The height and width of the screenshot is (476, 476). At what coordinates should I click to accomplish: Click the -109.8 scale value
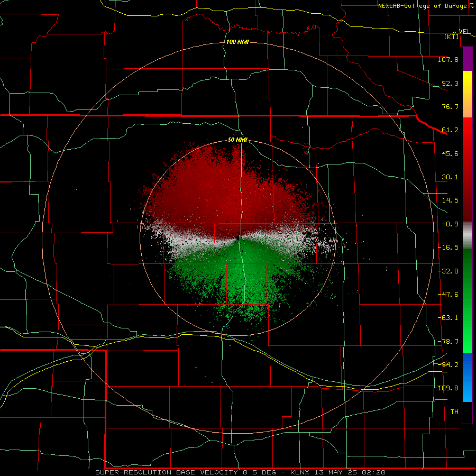click(446, 388)
